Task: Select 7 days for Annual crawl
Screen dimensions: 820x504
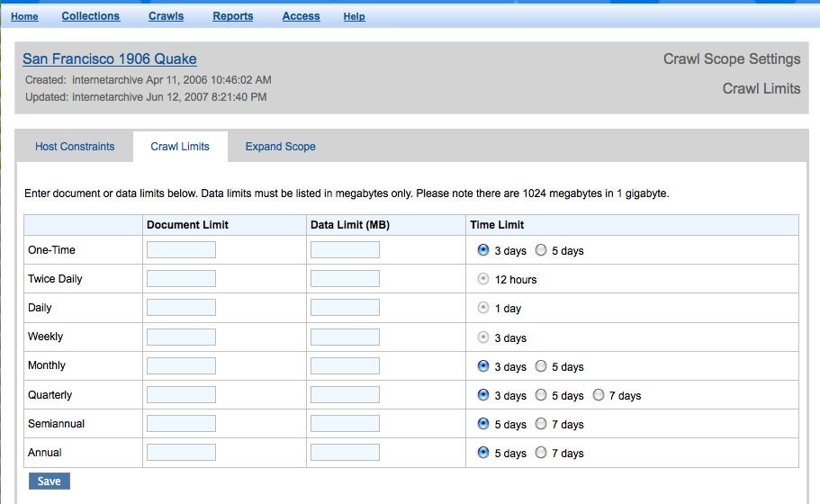Action: point(541,453)
